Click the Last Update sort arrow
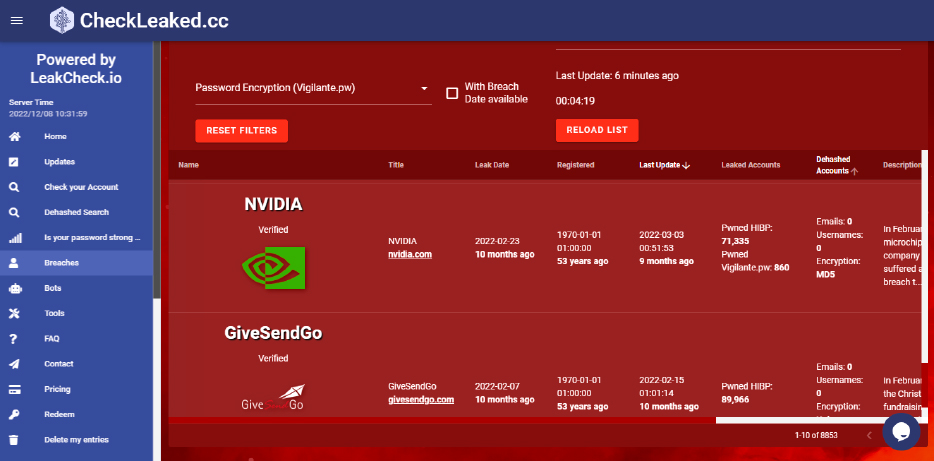The width and height of the screenshot is (934, 461). pos(686,165)
